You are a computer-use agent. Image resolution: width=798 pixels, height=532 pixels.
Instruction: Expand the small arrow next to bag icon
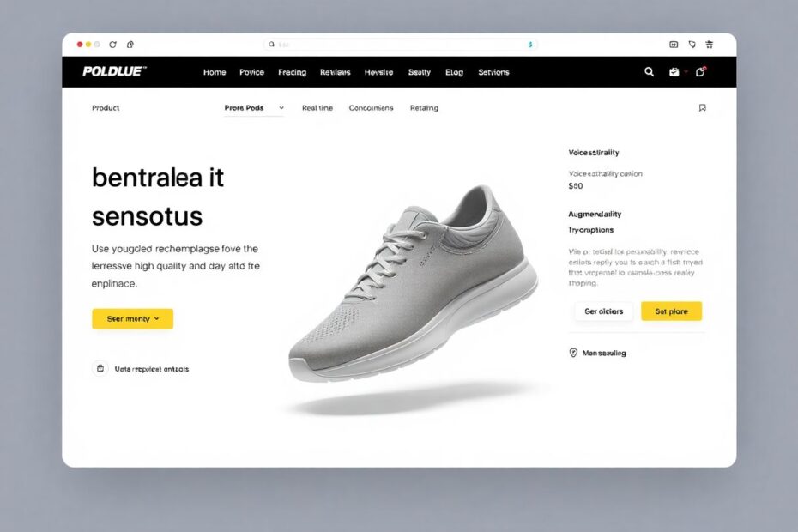(686, 72)
